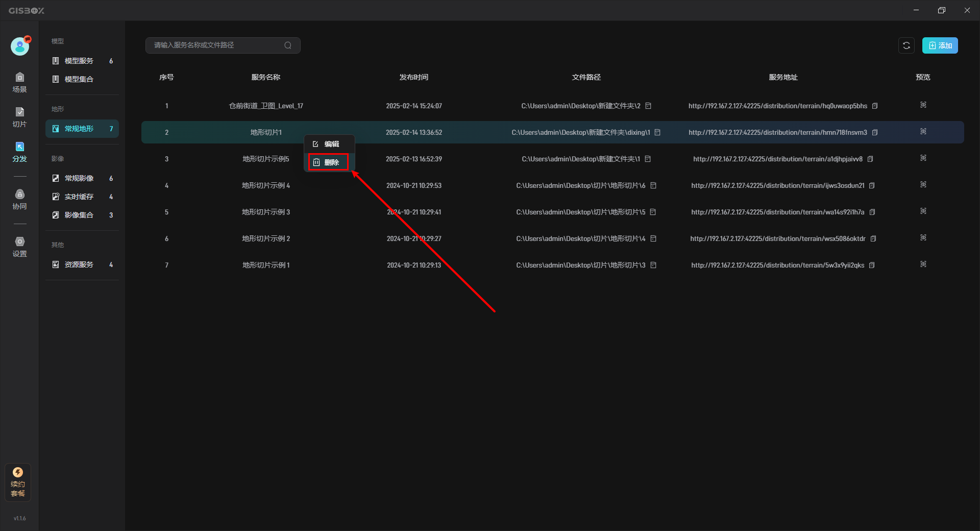The height and width of the screenshot is (531, 980).
Task: Open 模型集合 list
Action: [82, 79]
